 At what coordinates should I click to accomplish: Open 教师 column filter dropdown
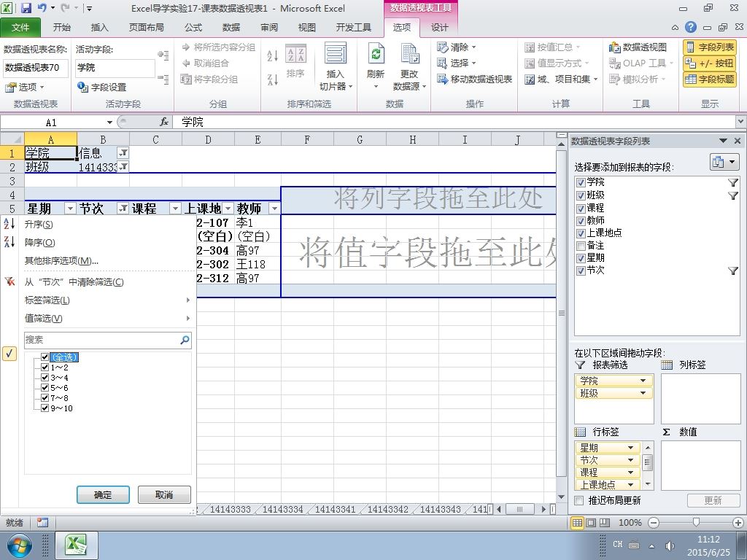[274, 208]
